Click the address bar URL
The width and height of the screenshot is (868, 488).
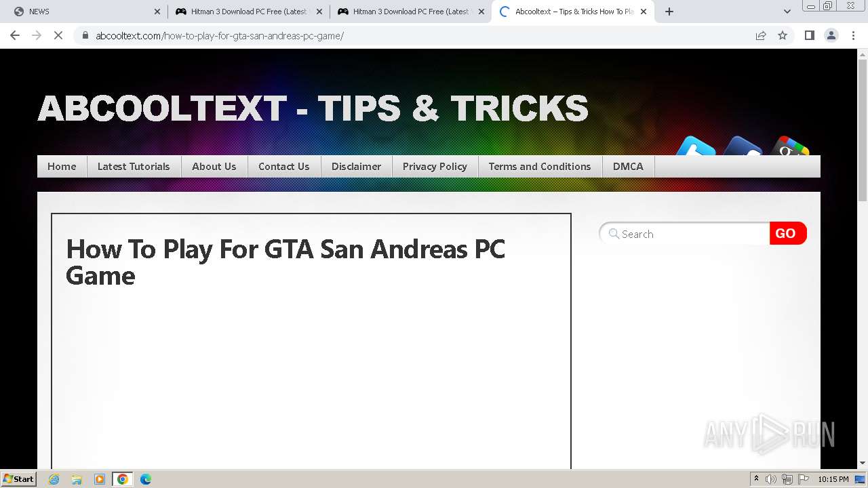click(220, 35)
